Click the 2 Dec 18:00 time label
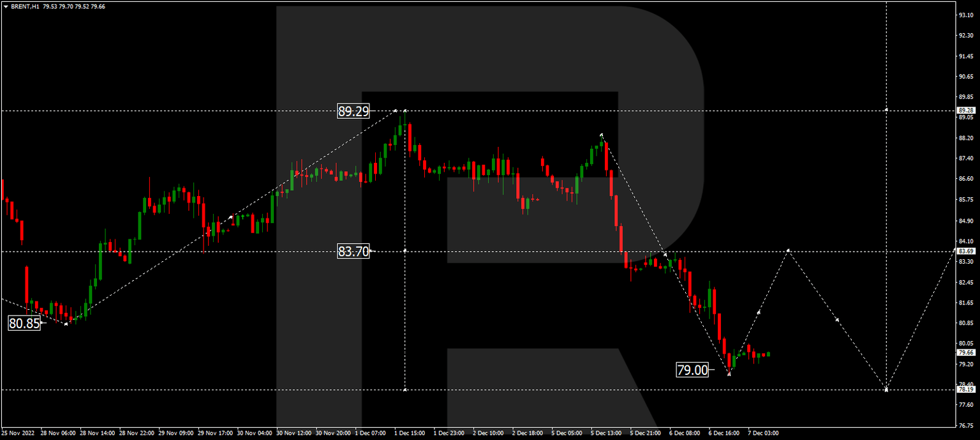Screen dimensions: 980x440 point(528,432)
